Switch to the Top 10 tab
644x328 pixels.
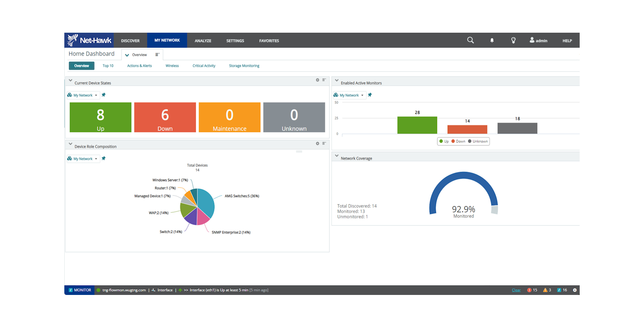(x=108, y=66)
